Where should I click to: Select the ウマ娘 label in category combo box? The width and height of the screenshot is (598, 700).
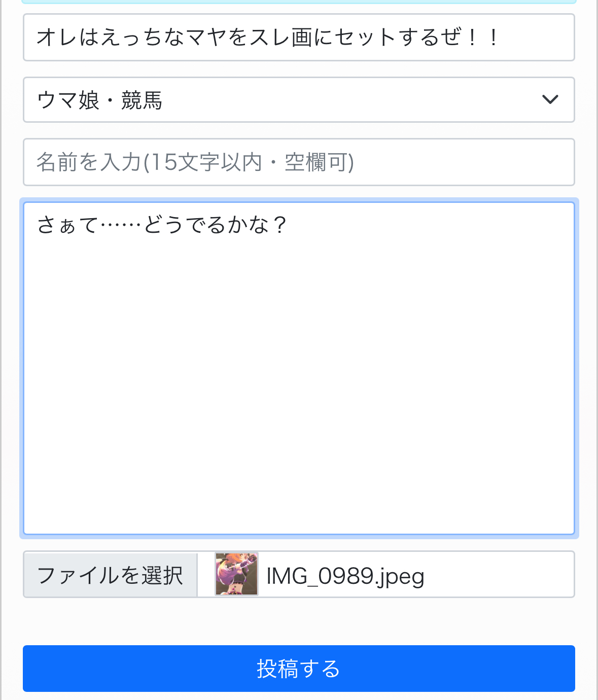click(x=68, y=100)
